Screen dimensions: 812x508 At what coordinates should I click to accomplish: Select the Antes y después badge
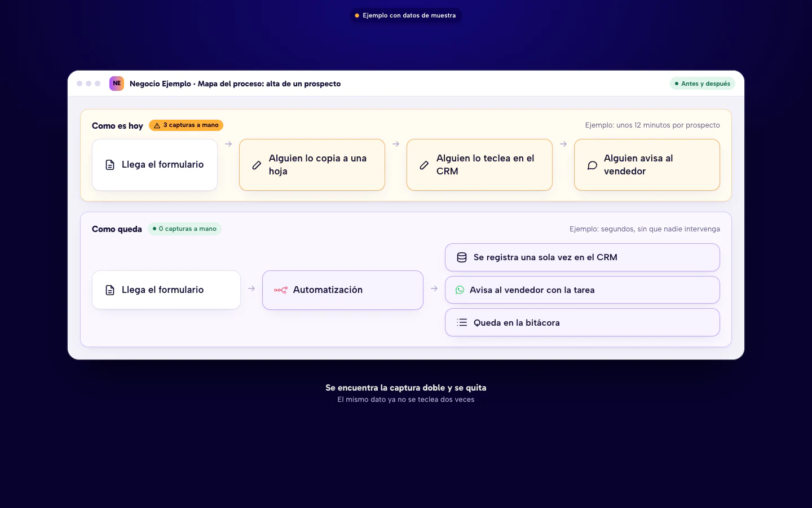703,84
